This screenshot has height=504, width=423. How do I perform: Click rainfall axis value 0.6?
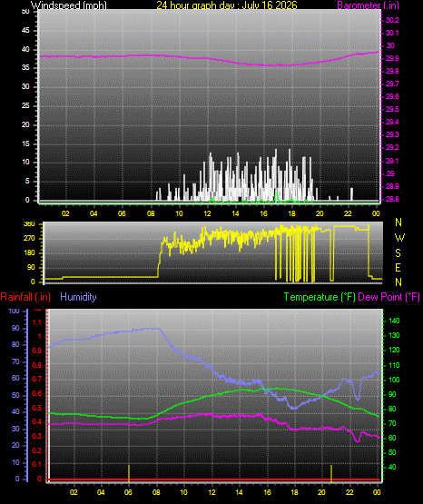pos(37,394)
